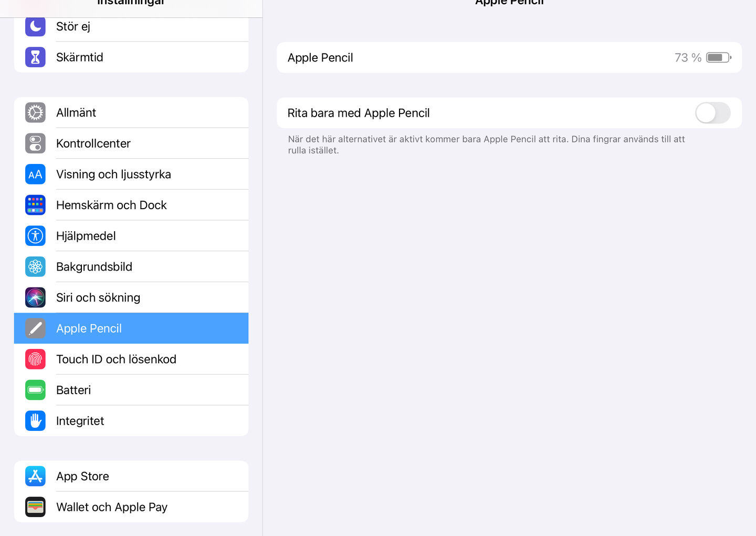Tap the Kontrollcenter switches icon

[35, 143]
